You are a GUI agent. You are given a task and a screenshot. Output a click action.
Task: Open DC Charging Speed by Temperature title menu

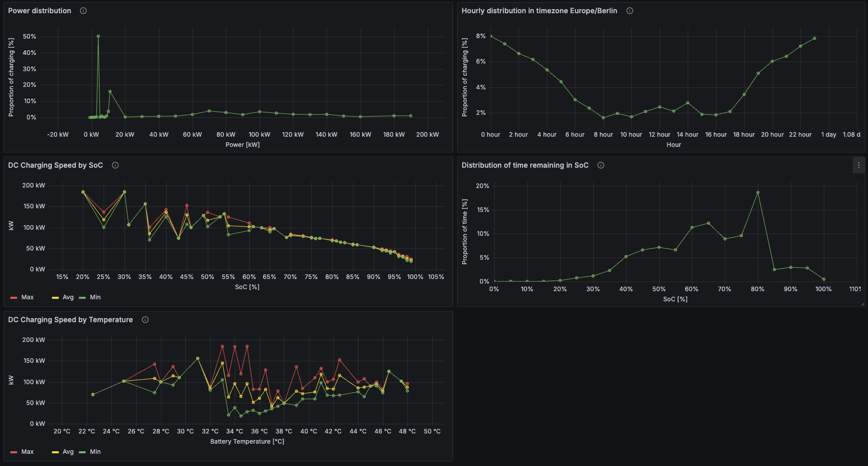click(70, 320)
